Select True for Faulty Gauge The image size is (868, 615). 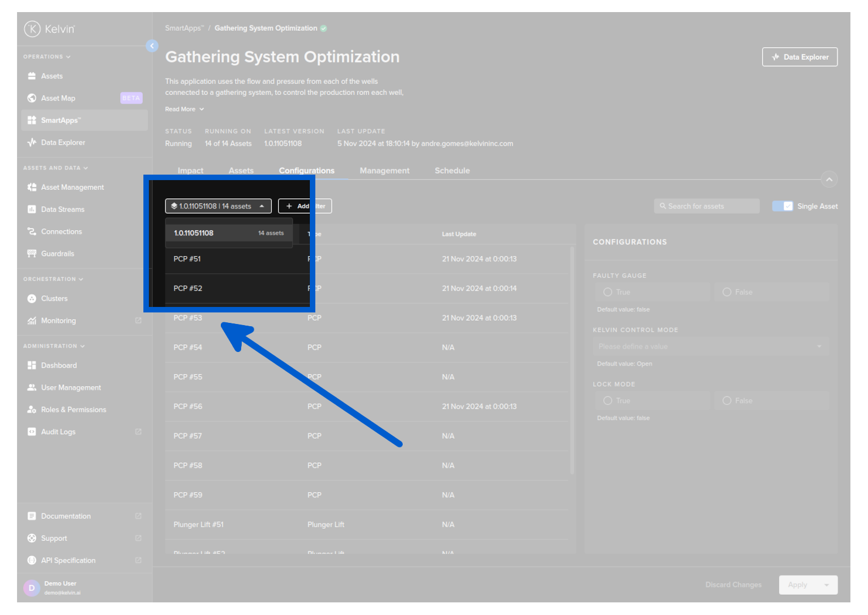point(608,292)
